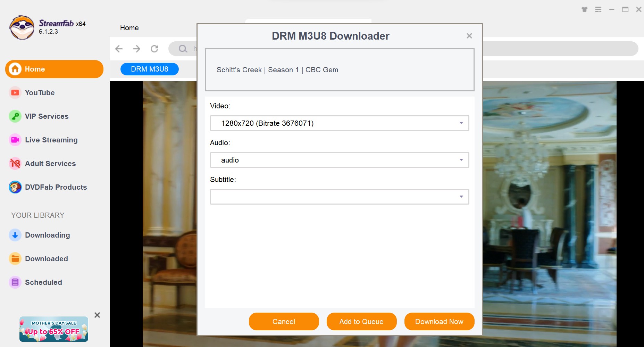This screenshot has width=644, height=347.
Task: Open the Subtitle dropdown
Action: click(340, 197)
